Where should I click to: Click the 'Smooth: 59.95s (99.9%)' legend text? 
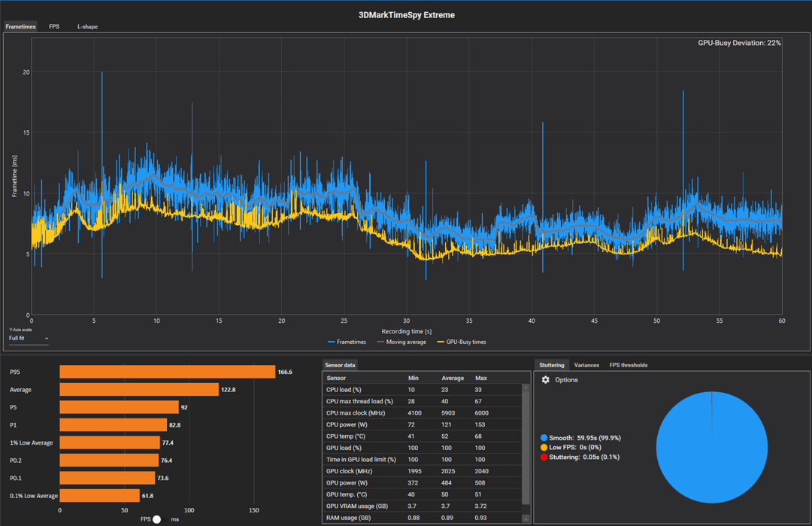[x=585, y=438]
